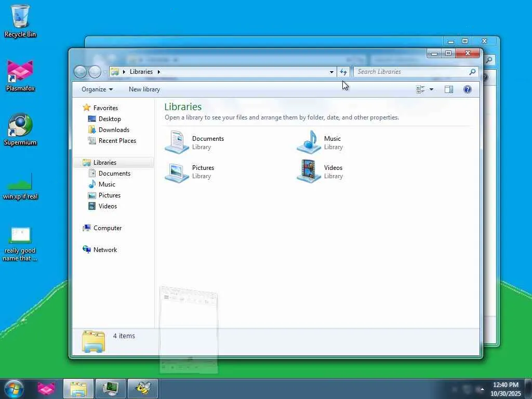Maximize the background Explorer window
The width and height of the screenshot is (532, 399).
tap(465, 42)
